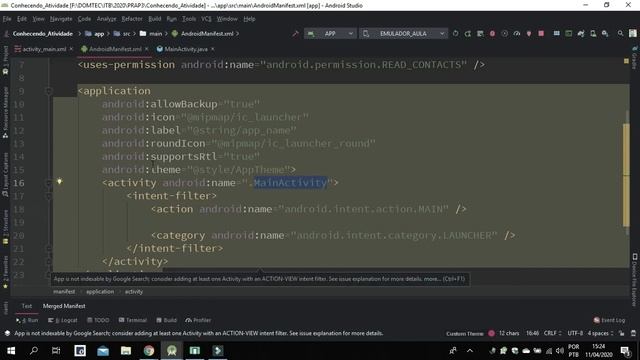640x360 pixels.
Task: Open the Profiler tool window
Action: pos(198,320)
